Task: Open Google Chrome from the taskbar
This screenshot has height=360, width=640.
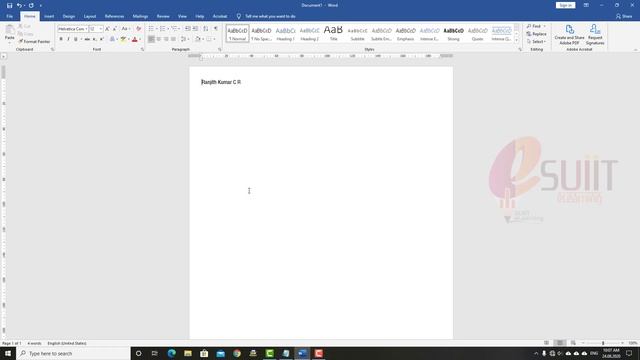Action: (237, 353)
